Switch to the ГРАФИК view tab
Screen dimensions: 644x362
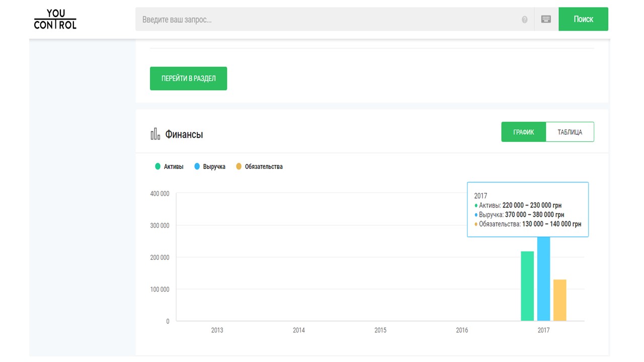(523, 132)
